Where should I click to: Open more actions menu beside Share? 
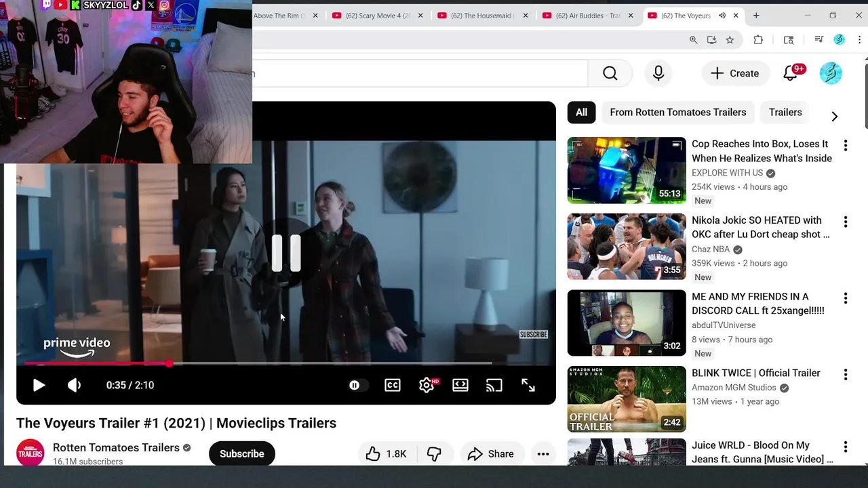(x=543, y=454)
